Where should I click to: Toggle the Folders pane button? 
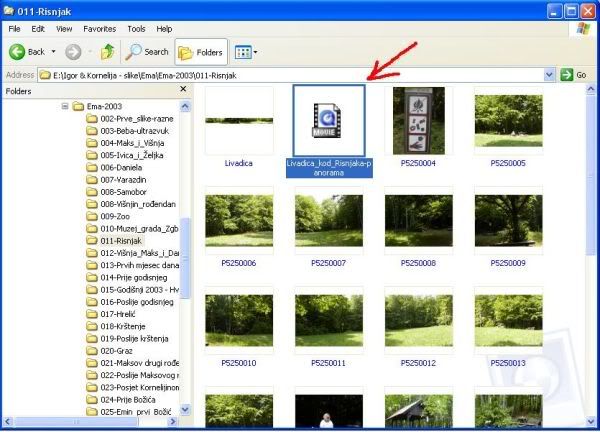click(201, 52)
